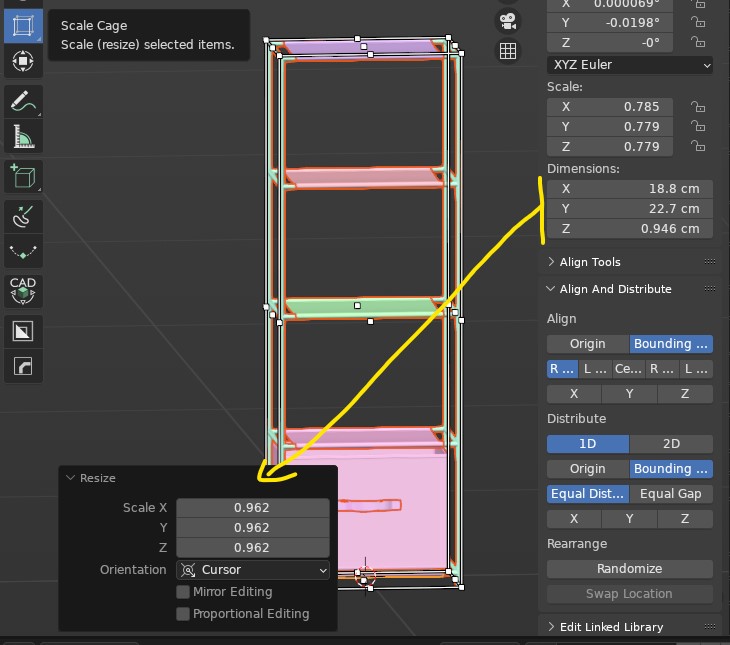The image size is (730, 645).
Task: Align along Z axis button
Action: [x=685, y=394]
